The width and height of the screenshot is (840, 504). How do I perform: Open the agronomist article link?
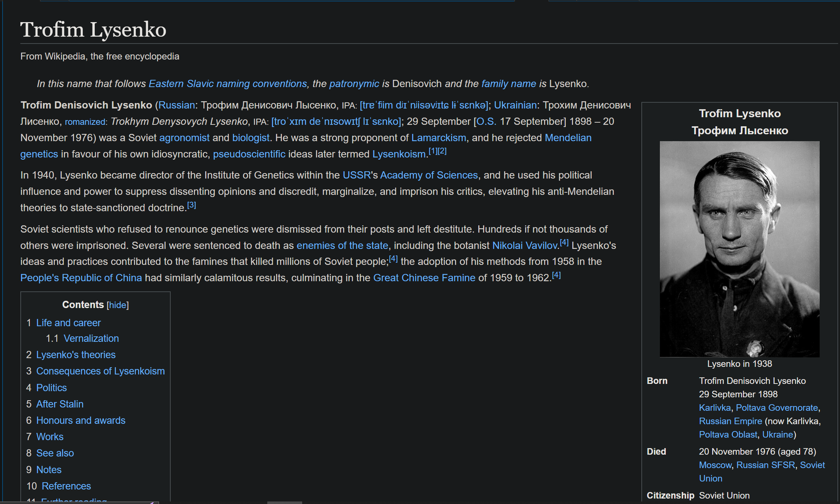[184, 138]
